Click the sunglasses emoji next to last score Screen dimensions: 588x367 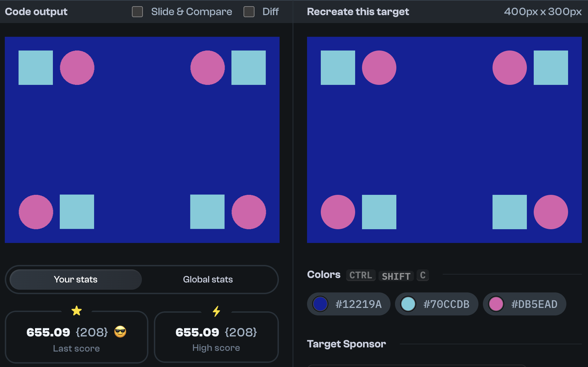point(120,332)
